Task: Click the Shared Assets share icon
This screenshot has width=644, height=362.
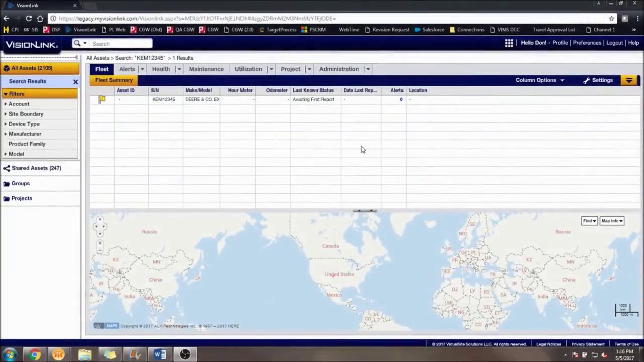Action: pos(6,168)
